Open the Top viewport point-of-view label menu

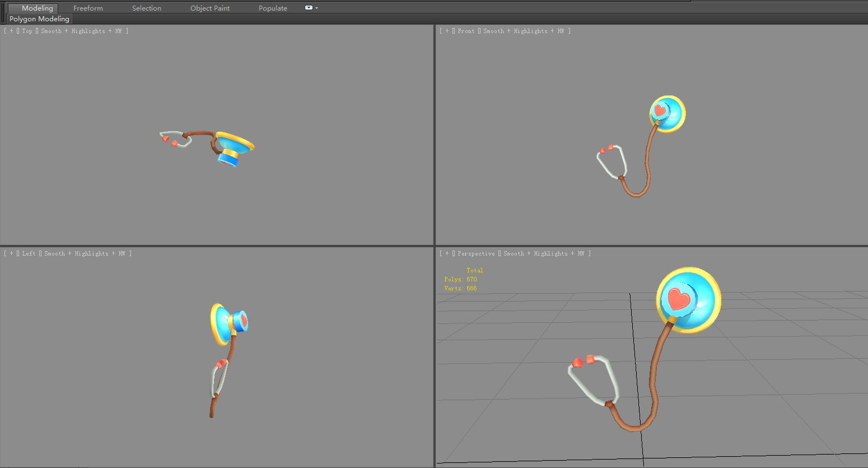[x=26, y=31]
